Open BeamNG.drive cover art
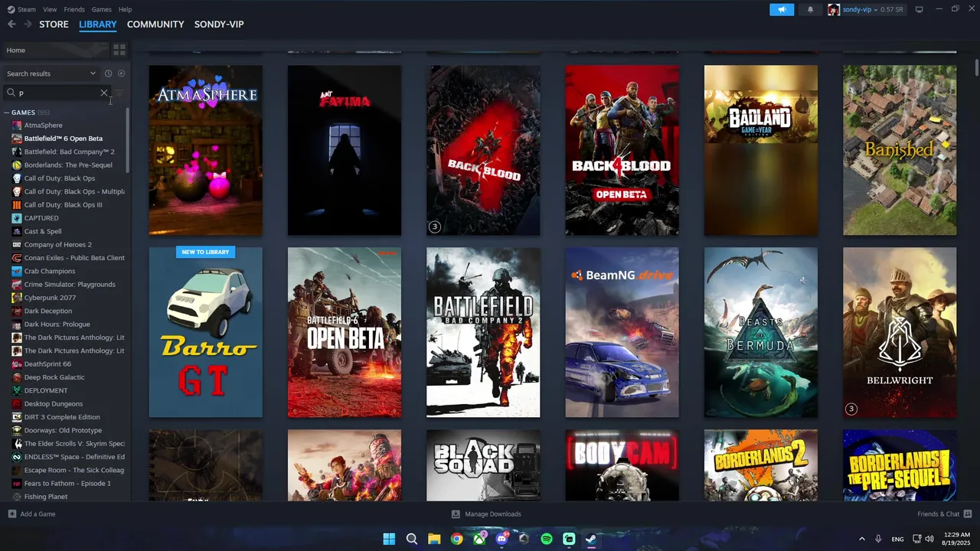980x551 pixels. tap(622, 332)
